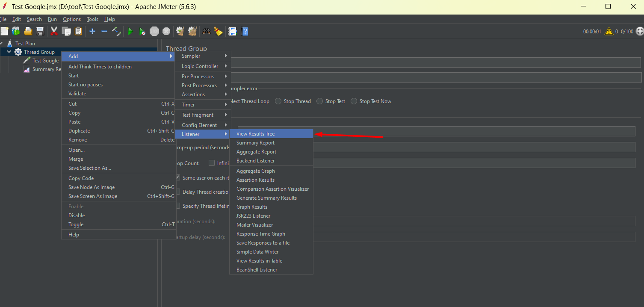Select the Stop Test Now radio button
This screenshot has width=644, height=307.
354,101
